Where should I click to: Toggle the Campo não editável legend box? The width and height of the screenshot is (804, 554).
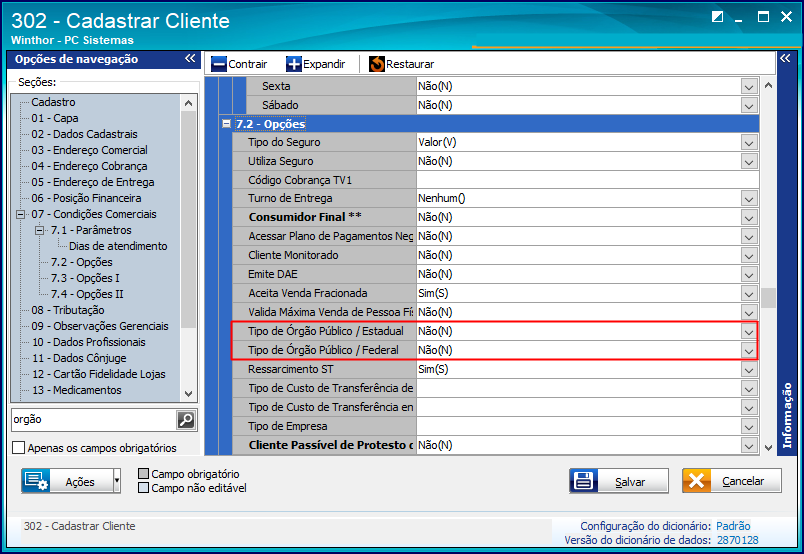tap(144, 487)
